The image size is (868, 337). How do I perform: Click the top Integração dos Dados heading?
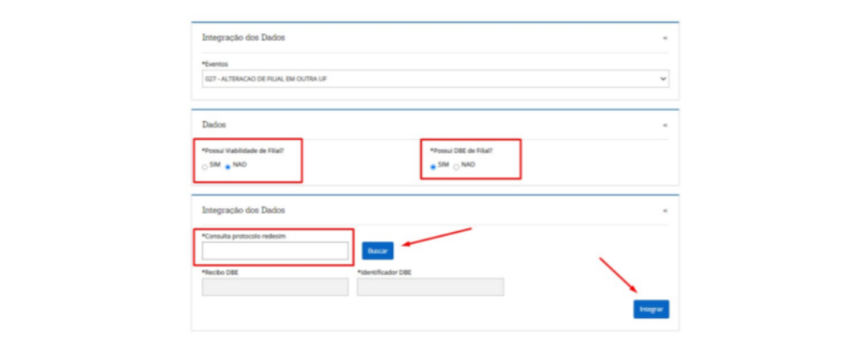(x=243, y=38)
